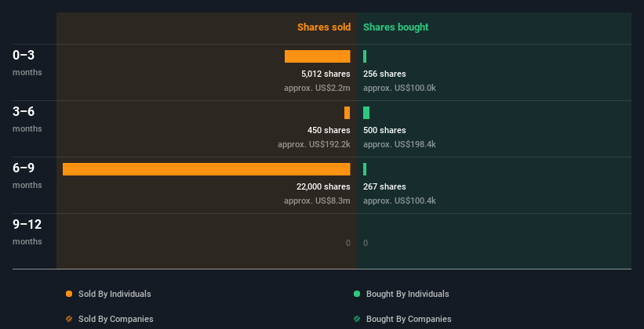
Task: Toggle the Sold By Individuals legend label
Action: tap(115, 294)
